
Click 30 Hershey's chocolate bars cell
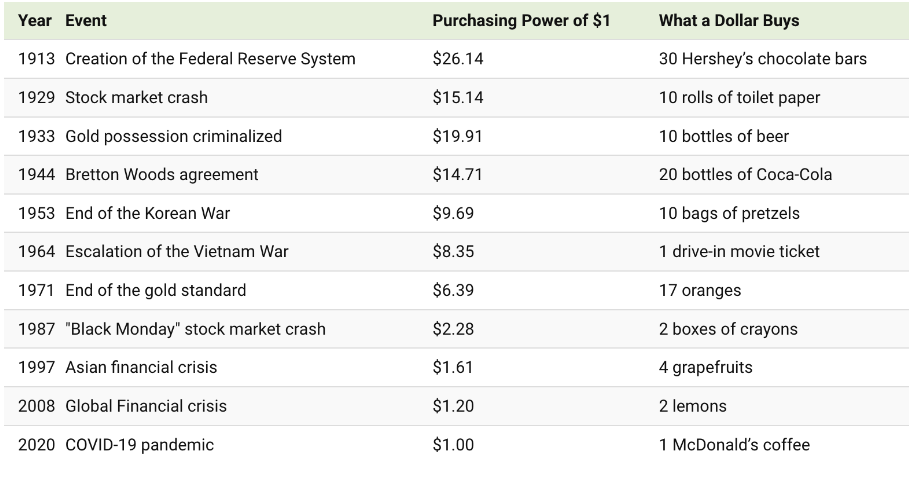coord(762,59)
